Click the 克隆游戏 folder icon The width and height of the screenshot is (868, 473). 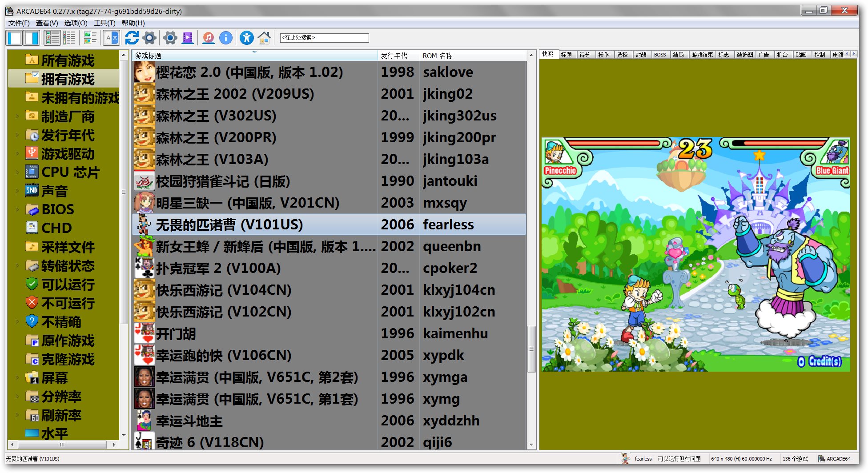(32, 359)
